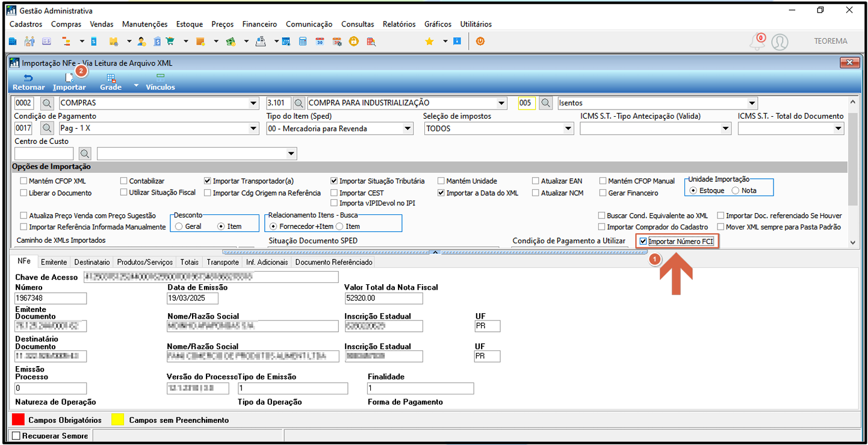The height and width of the screenshot is (445, 868).
Task: Click the person with coin icon
Action: click(141, 42)
